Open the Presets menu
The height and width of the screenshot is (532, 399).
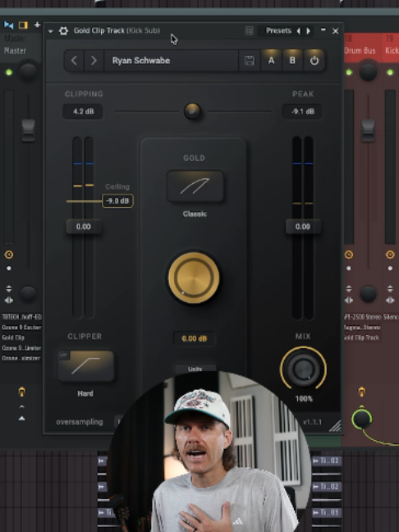(x=278, y=31)
